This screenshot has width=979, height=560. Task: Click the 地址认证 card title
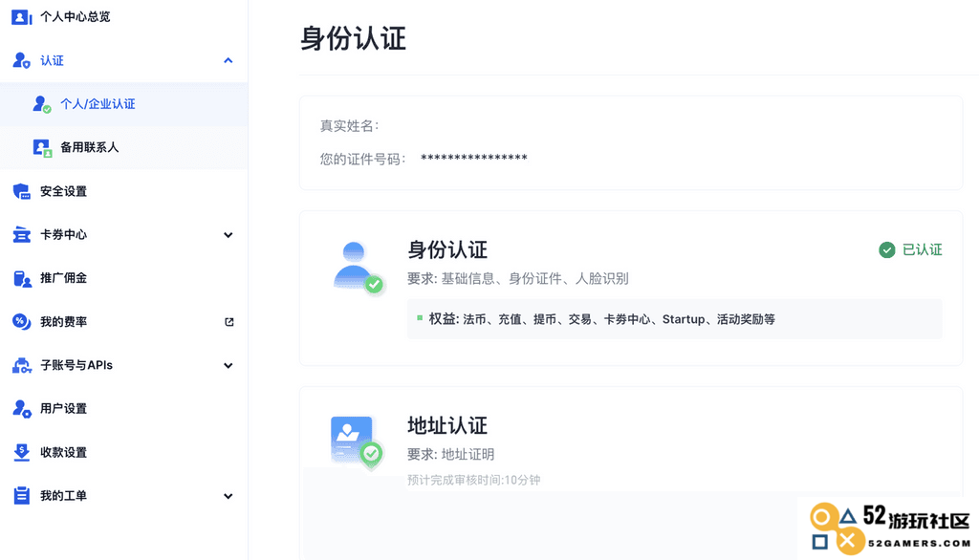(447, 426)
